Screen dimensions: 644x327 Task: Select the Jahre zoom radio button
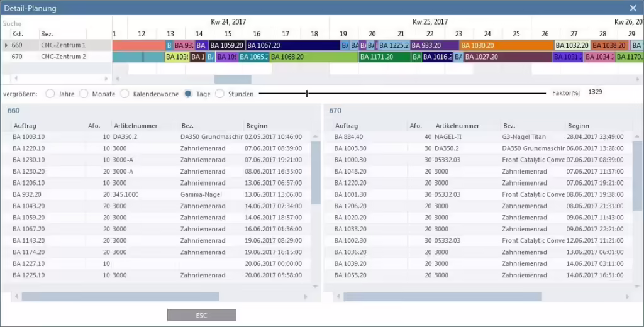(50, 94)
